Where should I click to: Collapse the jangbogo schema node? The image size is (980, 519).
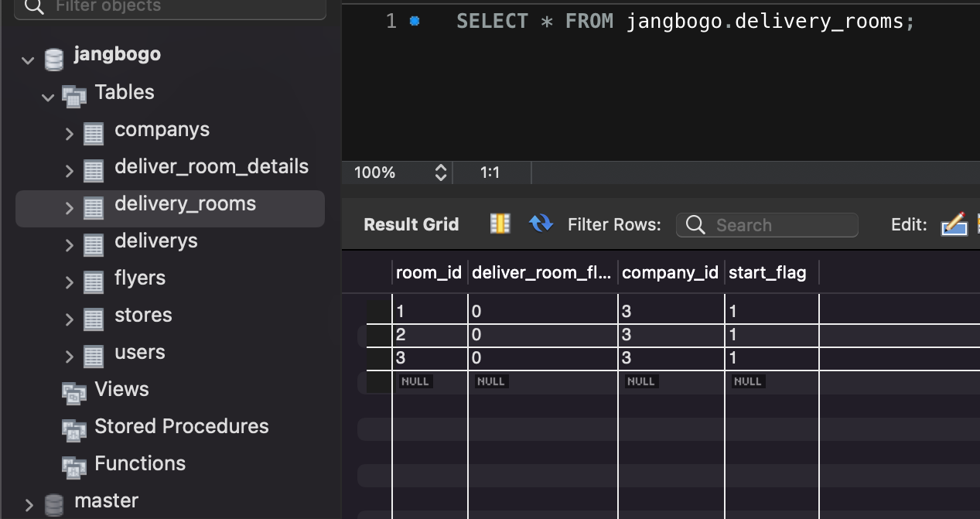click(29, 60)
